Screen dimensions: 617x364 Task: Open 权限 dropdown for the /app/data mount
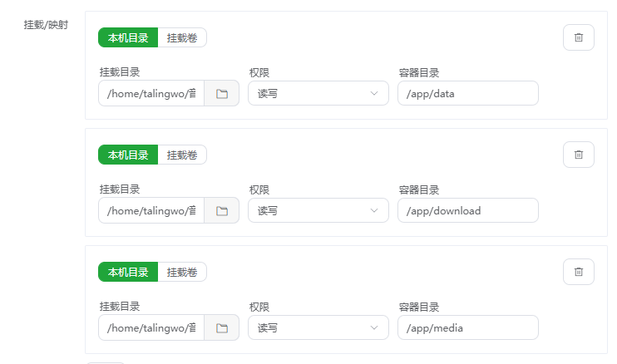318,94
